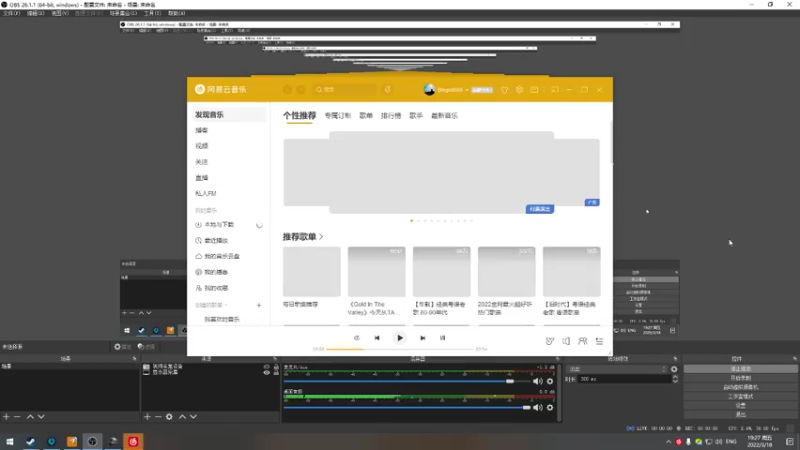The height and width of the screenshot is (450, 800).
Task: Skip to previous track in NetEase Music
Action: click(377, 338)
